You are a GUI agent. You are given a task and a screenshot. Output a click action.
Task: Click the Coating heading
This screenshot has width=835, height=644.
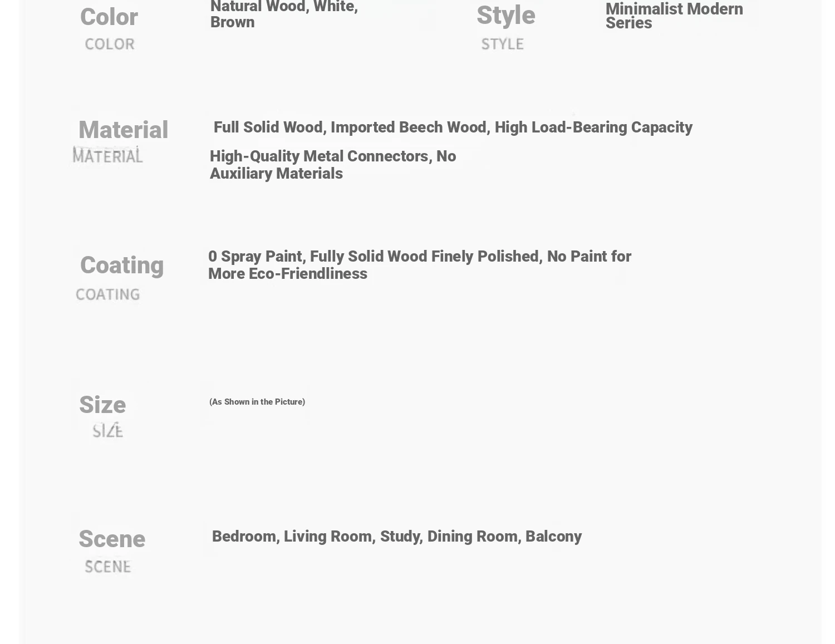(x=122, y=265)
